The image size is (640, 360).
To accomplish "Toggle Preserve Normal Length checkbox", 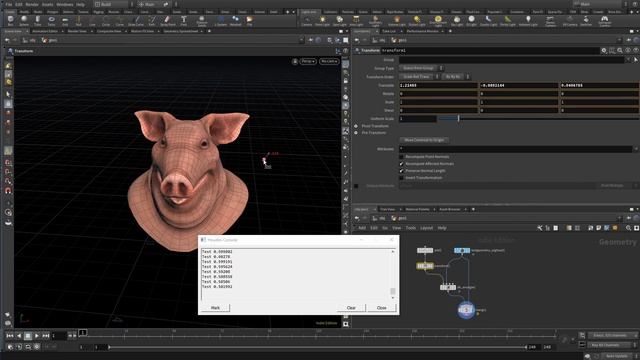I will (401, 171).
